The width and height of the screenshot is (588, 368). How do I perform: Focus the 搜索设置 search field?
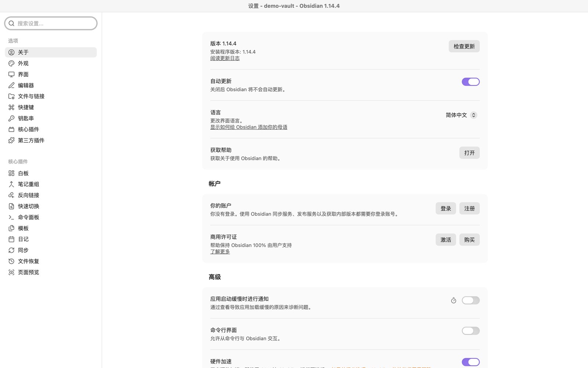click(x=51, y=23)
